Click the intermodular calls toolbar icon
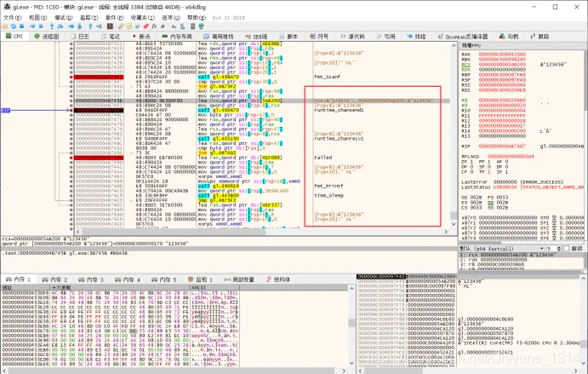 (182, 26)
